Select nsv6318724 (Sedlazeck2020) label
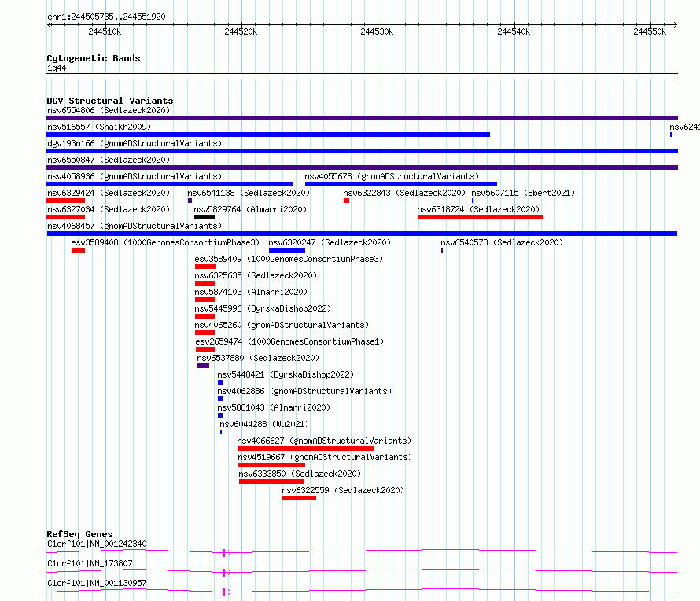 click(478, 209)
